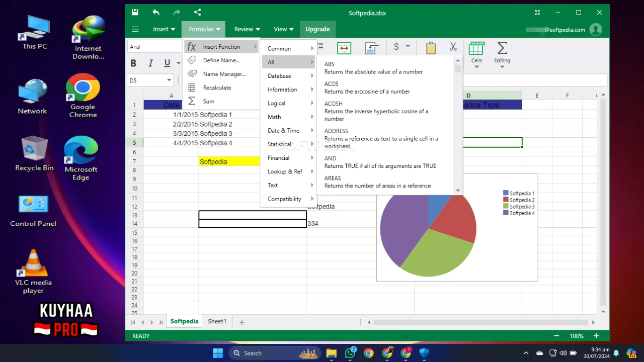Click the user account avatar icon
This screenshot has height=362, width=644.
click(x=596, y=30)
